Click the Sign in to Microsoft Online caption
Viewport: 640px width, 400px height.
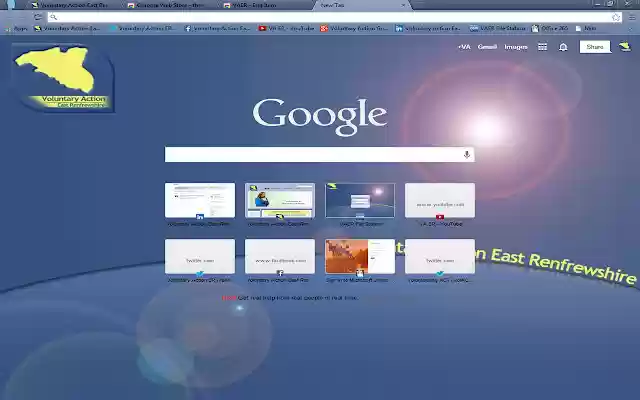click(x=357, y=280)
